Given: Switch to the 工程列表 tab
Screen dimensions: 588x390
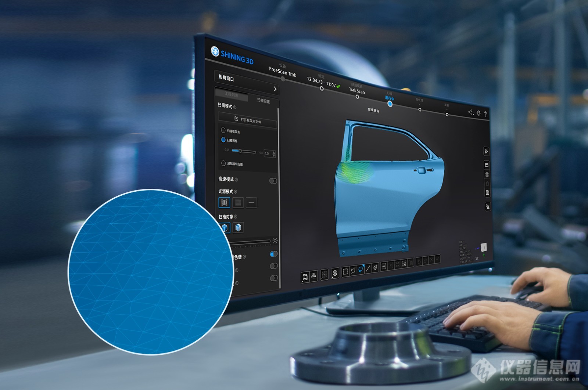Looking at the screenshot, I should [232, 94].
